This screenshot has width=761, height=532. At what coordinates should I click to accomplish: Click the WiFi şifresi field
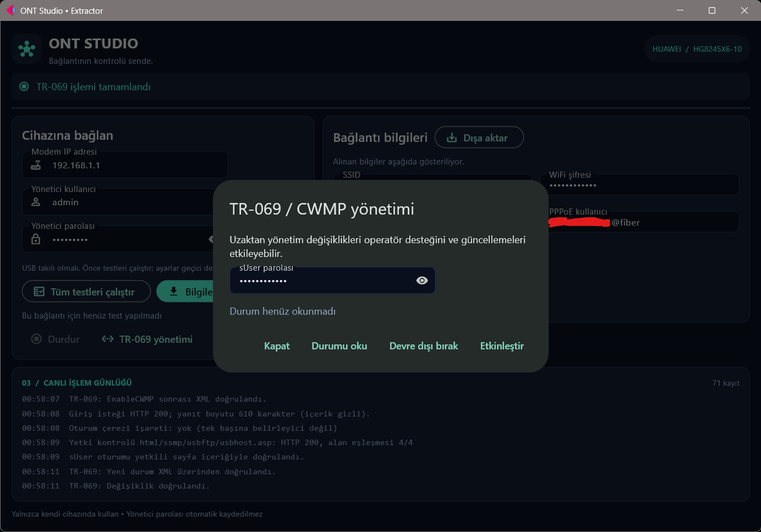[x=639, y=185]
